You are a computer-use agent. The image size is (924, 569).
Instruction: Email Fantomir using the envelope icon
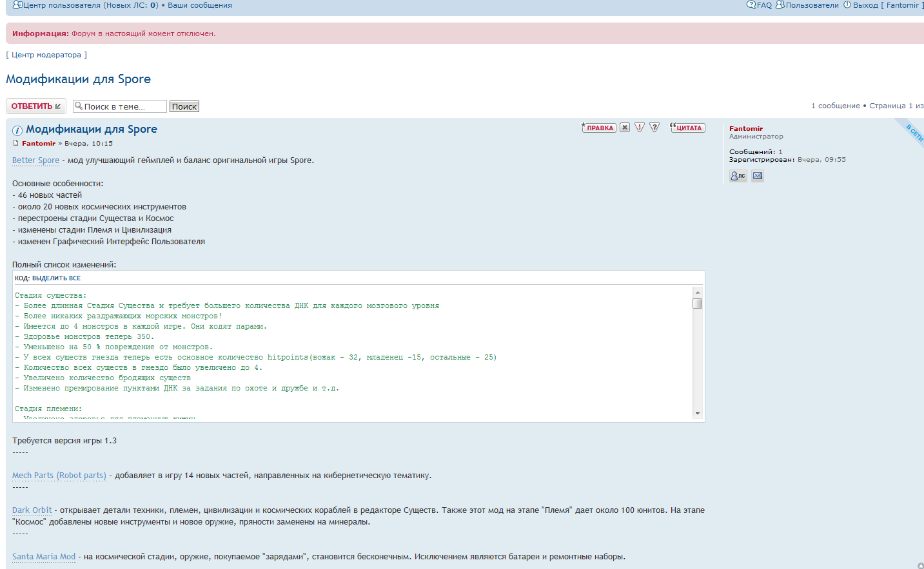[x=758, y=176]
